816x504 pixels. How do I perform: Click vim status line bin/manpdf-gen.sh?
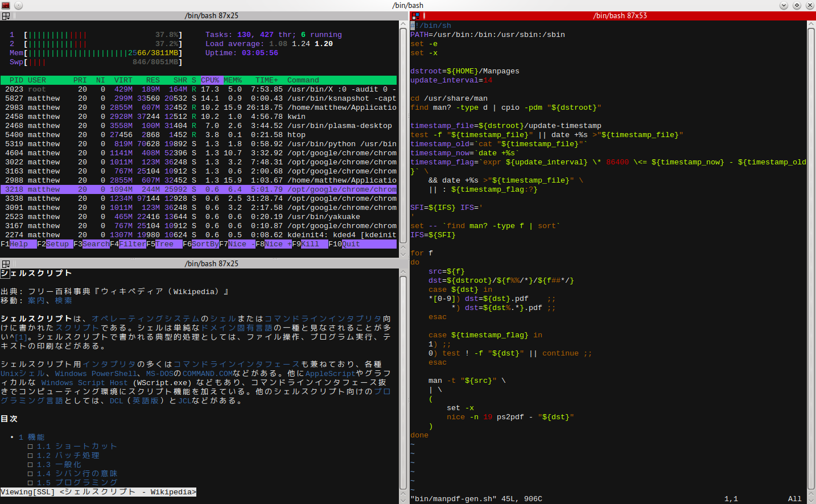(476, 499)
